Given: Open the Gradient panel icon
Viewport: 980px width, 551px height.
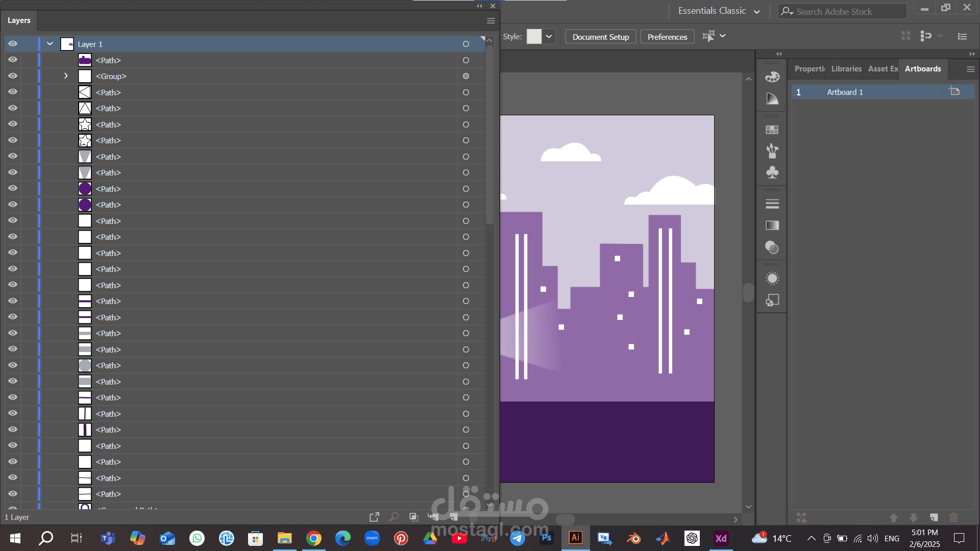Looking at the screenshot, I should pos(772,226).
